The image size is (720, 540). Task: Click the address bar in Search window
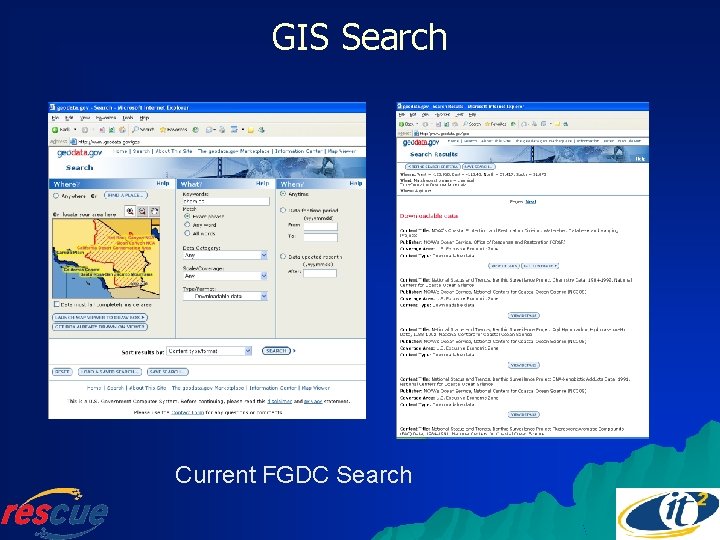pyautogui.click(x=216, y=142)
